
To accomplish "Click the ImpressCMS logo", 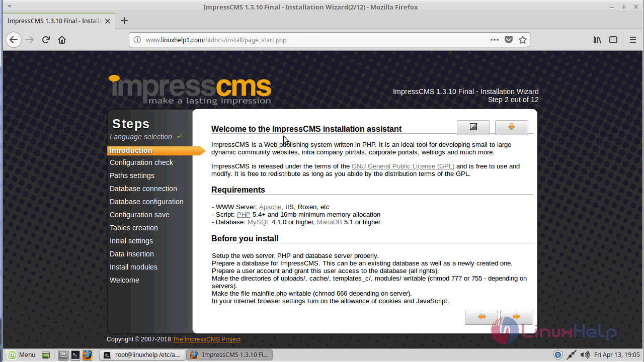I will (190, 89).
